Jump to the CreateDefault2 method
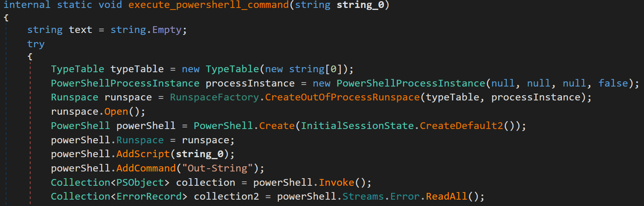This screenshot has width=644, height=206. tap(461, 126)
